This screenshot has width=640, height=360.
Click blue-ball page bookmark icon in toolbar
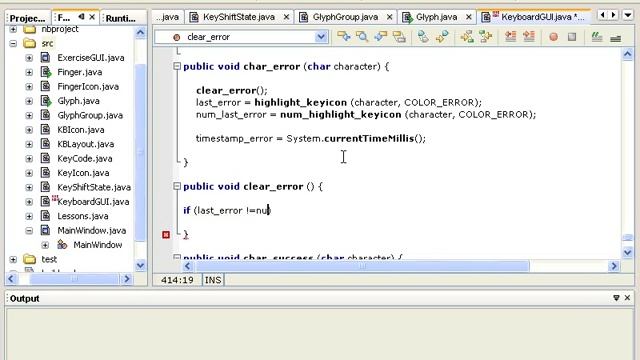[423, 37]
